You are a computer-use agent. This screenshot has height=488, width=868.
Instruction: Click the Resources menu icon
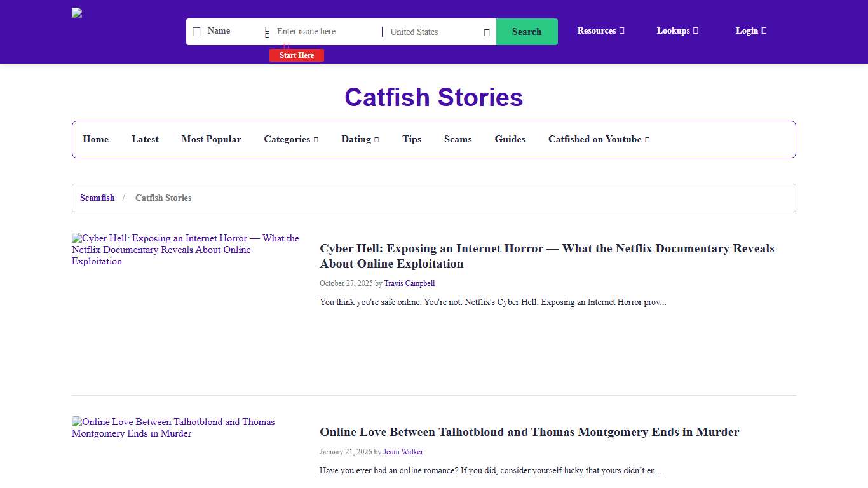[622, 30]
